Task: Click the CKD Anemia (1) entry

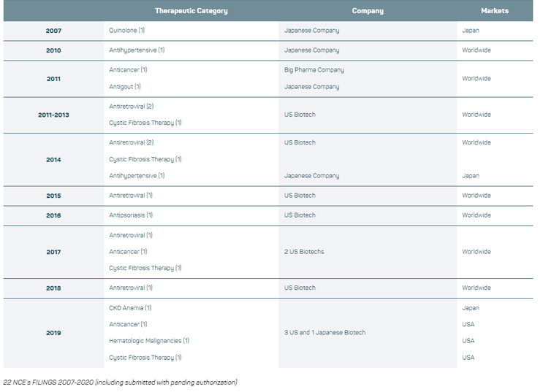Action: click(x=130, y=308)
